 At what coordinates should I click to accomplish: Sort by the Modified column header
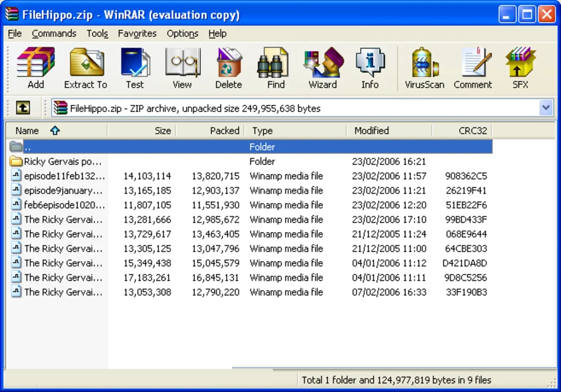pos(389,130)
